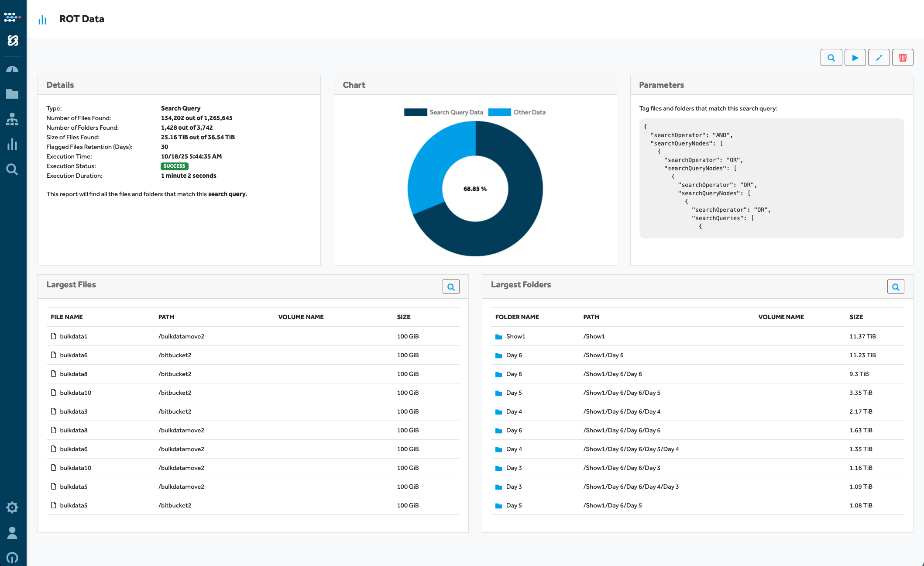Search within the Largest Files table

pyautogui.click(x=451, y=286)
